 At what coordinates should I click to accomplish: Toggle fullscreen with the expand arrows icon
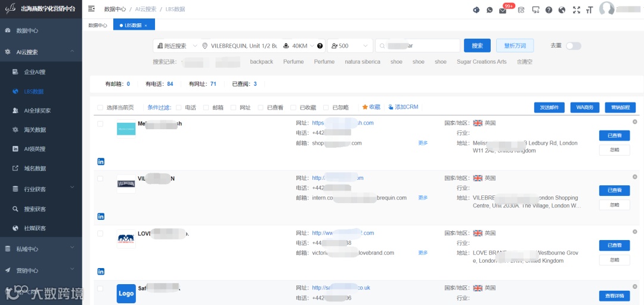pyautogui.click(x=577, y=10)
